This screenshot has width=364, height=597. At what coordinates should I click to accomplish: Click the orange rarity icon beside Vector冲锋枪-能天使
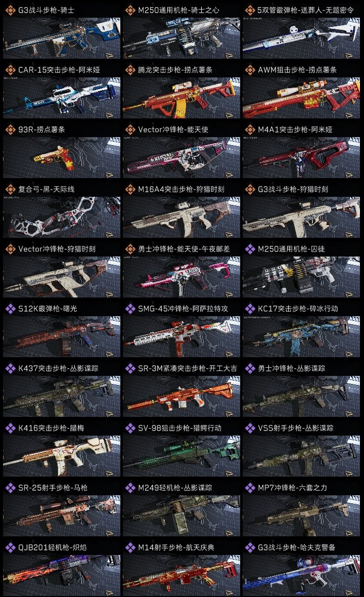(x=130, y=130)
